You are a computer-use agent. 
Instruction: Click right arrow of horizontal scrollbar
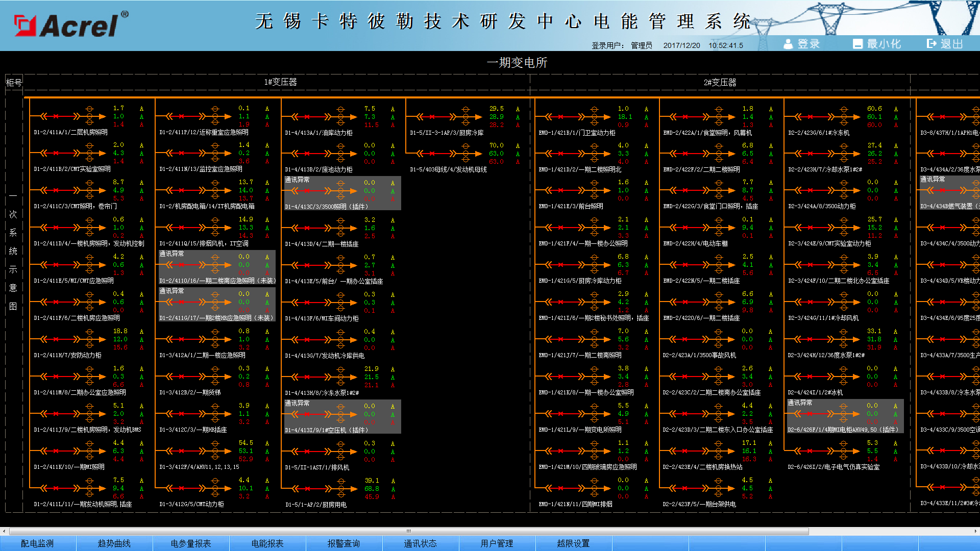(x=975, y=531)
